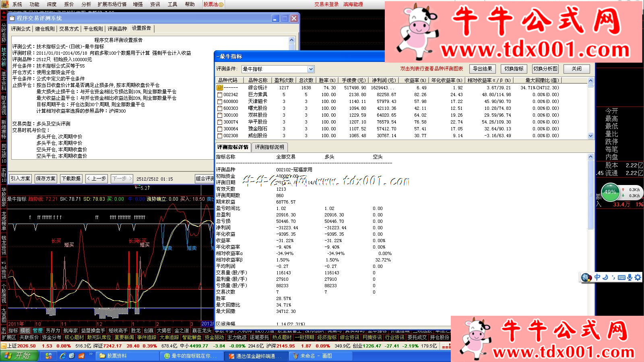
Task: Toggle Chinese input mode 中 icon
Action: coord(597,277)
